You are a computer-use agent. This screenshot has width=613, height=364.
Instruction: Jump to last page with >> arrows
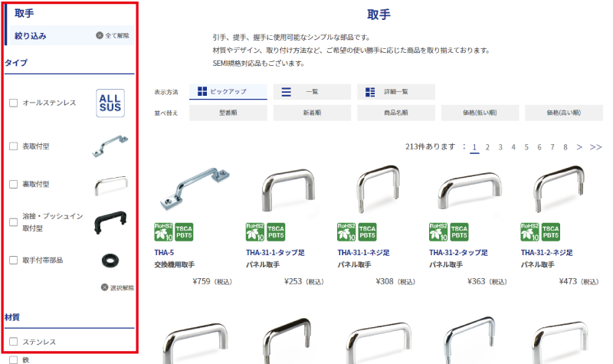point(595,147)
